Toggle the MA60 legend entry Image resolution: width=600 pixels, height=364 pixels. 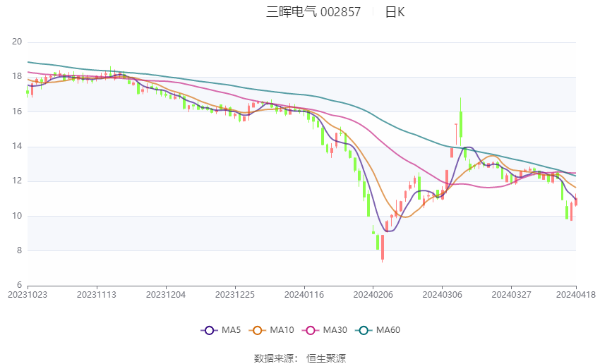pyautogui.click(x=378, y=330)
